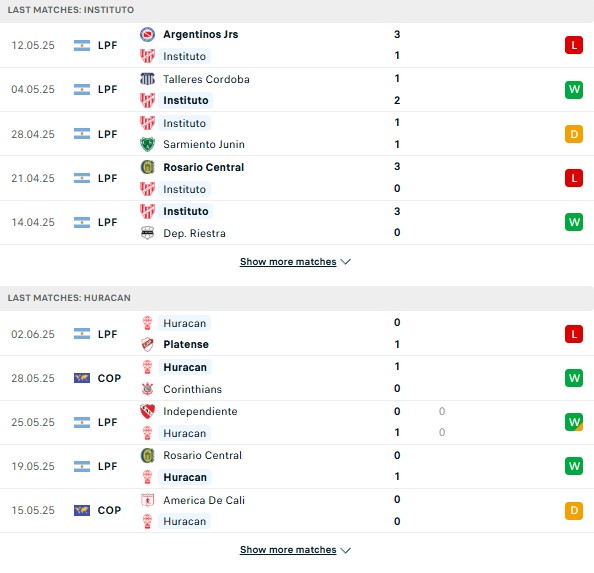This screenshot has width=594, height=573.
Task: Click the chevron beside Huracan's Show more matches
Action: click(x=345, y=550)
